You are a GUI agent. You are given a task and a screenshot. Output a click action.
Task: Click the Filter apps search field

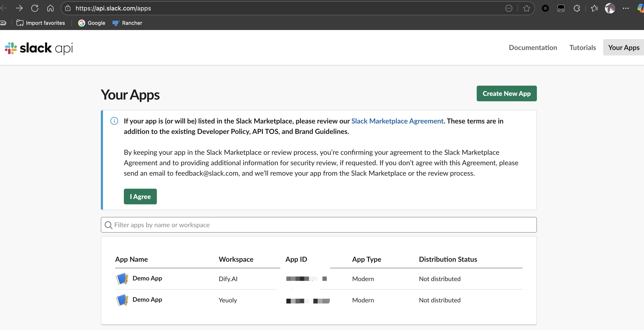[319, 225]
